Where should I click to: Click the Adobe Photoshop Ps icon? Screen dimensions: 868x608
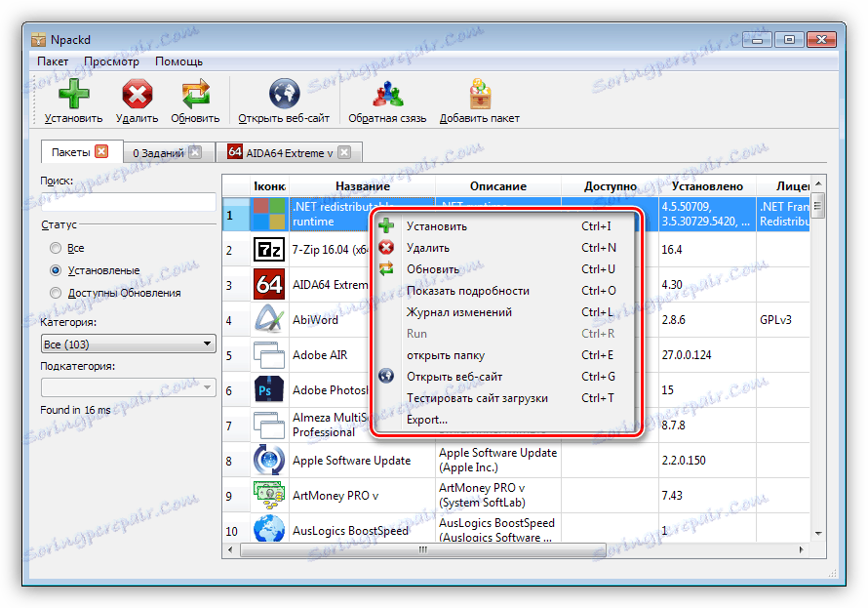[269, 389]
